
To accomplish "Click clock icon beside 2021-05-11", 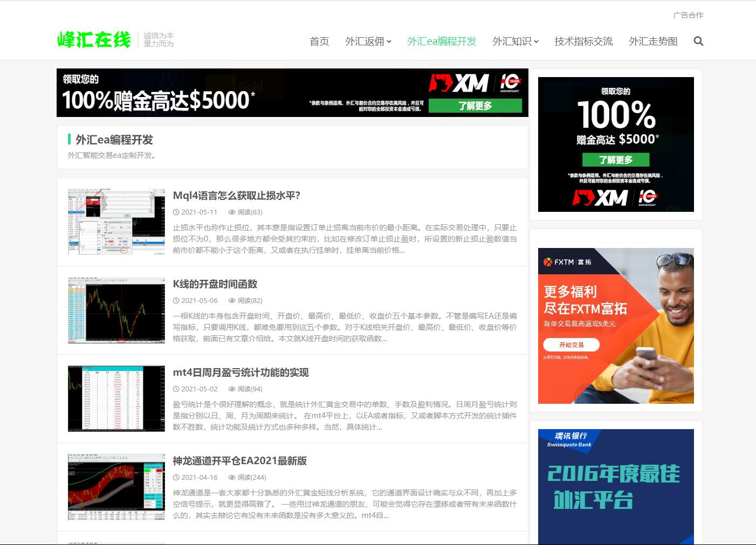I will tap(176, 212).
